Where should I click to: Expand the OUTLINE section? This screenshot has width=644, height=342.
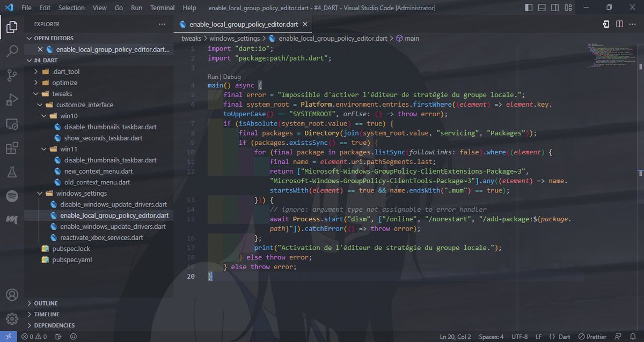(x=99, y=303)
